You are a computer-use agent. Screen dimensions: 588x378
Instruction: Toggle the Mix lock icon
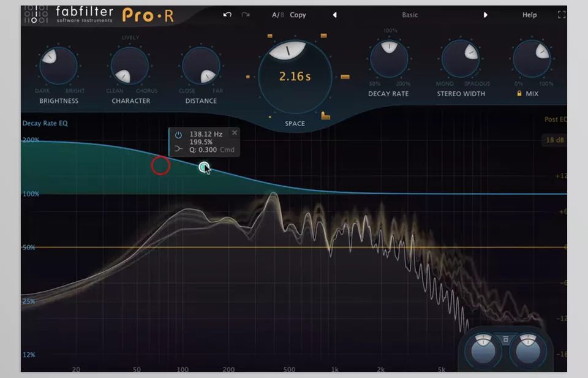click(519, 93)
